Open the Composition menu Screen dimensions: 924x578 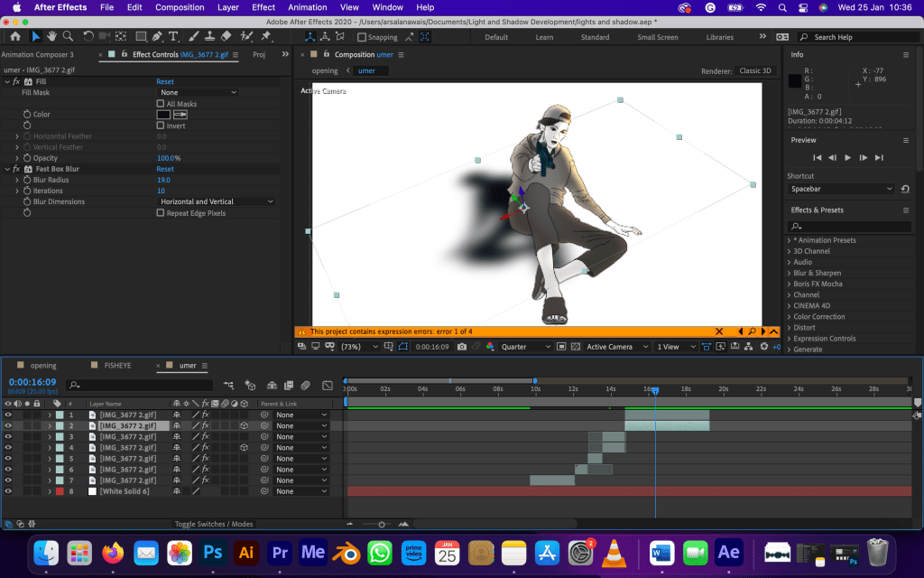pos(180,7)
